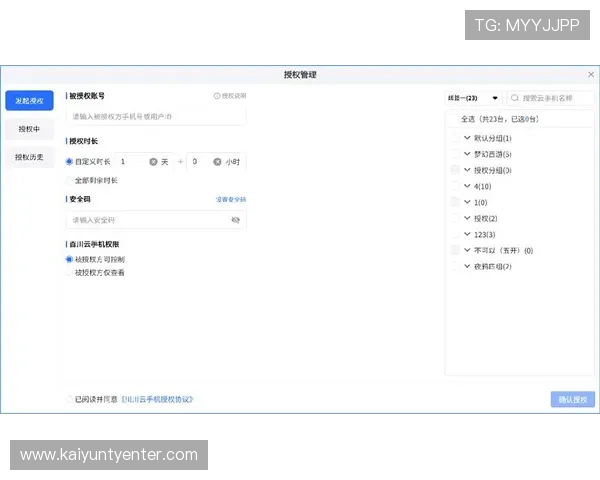600x480 pixels.
Task: Focus the 被授权账号 input field
Action: 156,116
